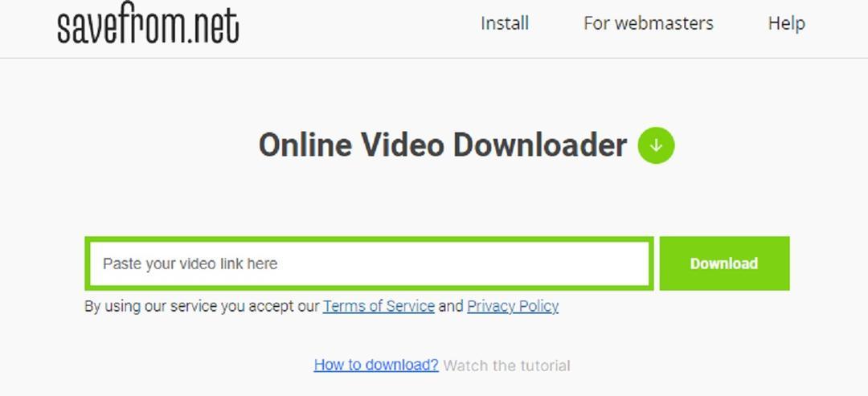
Task: Open the For webmasters page
Action: (x=649, y=23)
